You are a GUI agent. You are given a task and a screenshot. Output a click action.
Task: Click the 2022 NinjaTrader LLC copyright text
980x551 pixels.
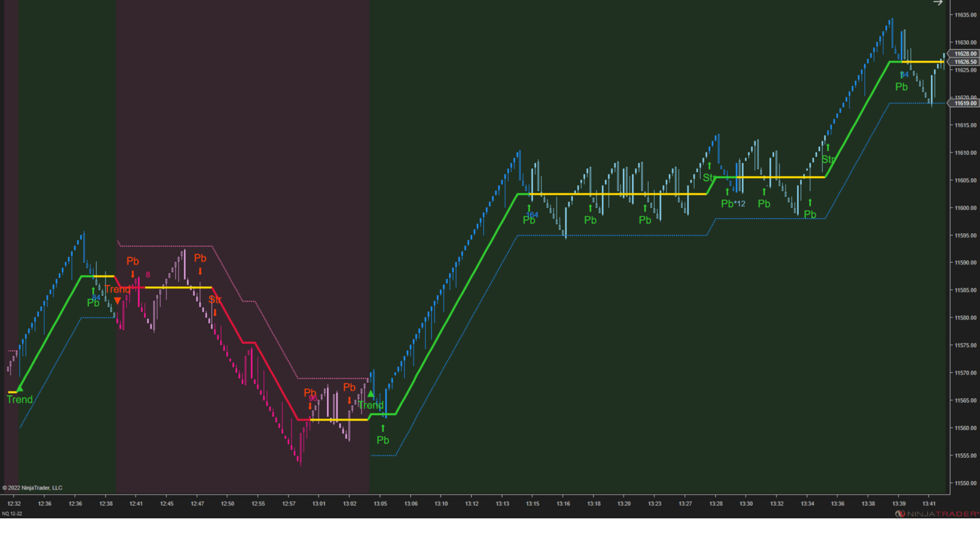pyautogui.click(x=33, y=488)
